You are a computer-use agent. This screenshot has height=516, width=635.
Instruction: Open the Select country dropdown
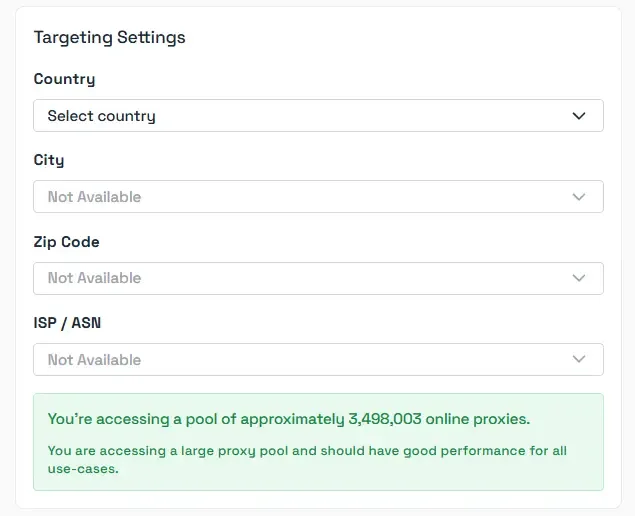(x=318, y=116)
